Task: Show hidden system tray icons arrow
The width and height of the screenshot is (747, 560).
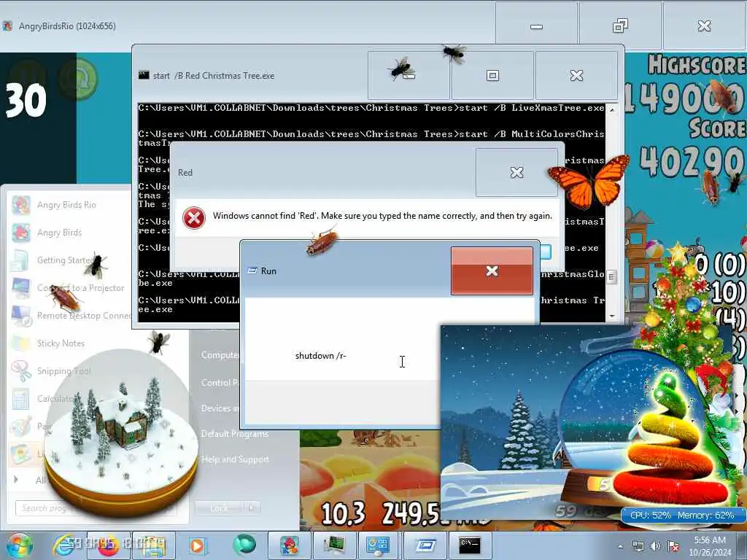Action: (x=620, y=547)
